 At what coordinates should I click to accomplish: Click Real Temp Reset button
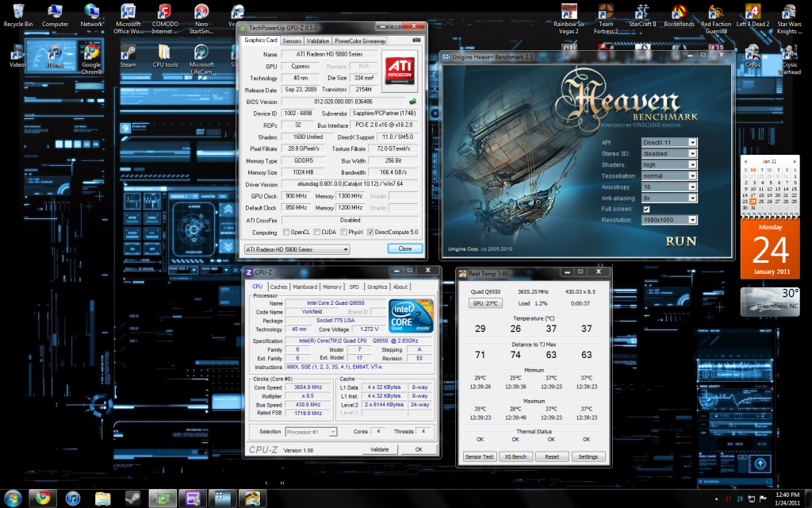552,456
